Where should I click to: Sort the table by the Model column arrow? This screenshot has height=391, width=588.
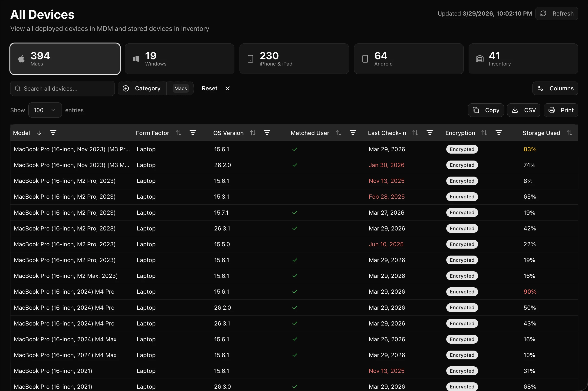tap(39, 133)
